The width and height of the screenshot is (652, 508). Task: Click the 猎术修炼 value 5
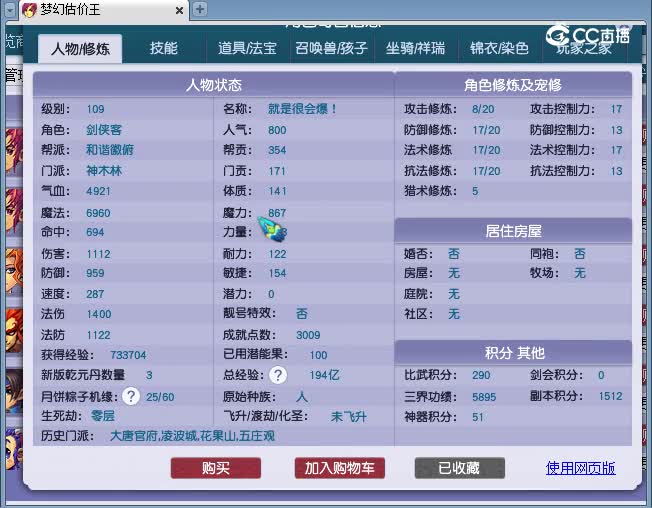[475, 191]
